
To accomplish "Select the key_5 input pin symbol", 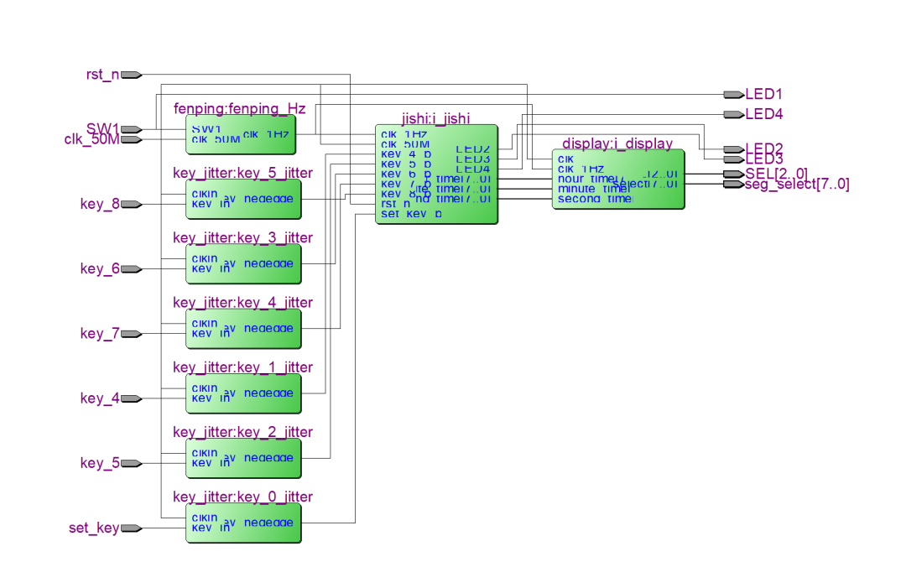I will pos(131,463).
